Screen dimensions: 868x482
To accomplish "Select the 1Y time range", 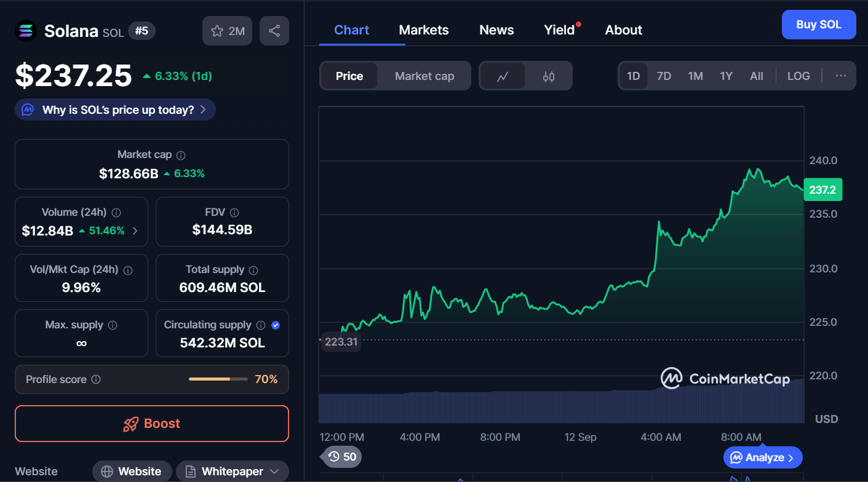I will (x=727, y=76).
